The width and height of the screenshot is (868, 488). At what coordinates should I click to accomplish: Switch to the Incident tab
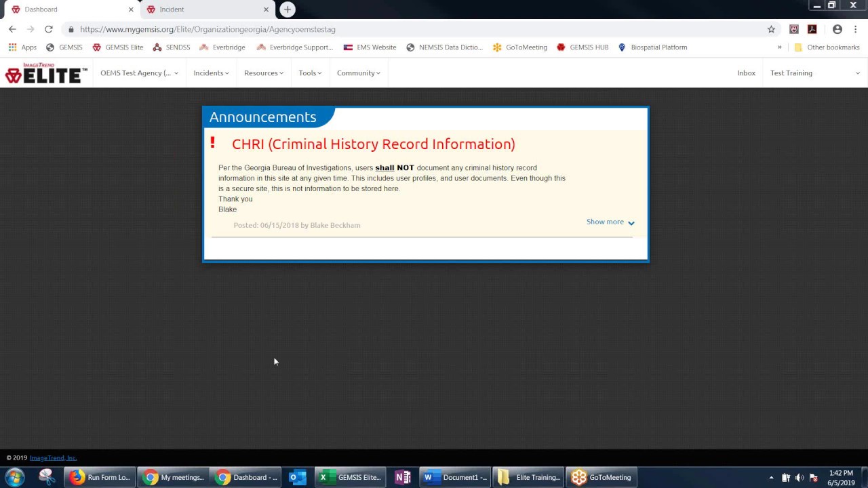pyautogui.click(x=207, y=9)
